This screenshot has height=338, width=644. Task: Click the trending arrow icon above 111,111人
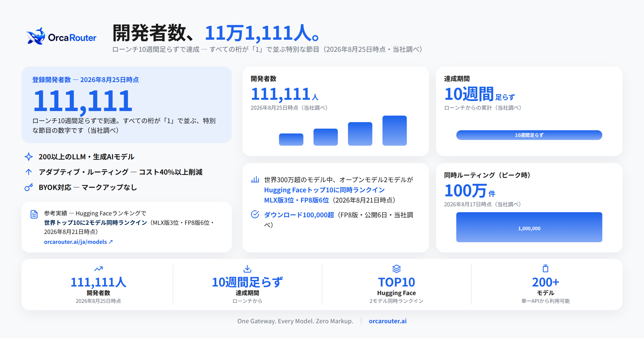pos(98,269)
